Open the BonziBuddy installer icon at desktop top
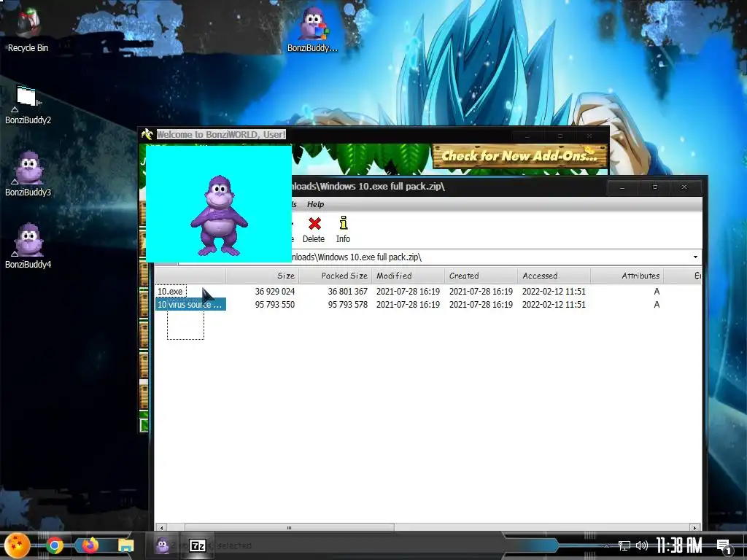Screen dimensions: 747x560 (312, 29)
